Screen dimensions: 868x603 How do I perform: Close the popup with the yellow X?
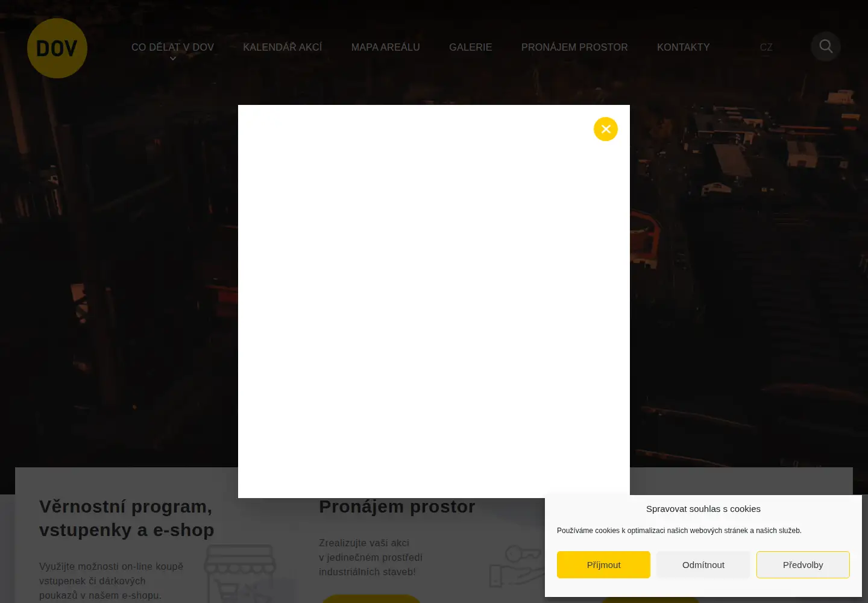606,129
